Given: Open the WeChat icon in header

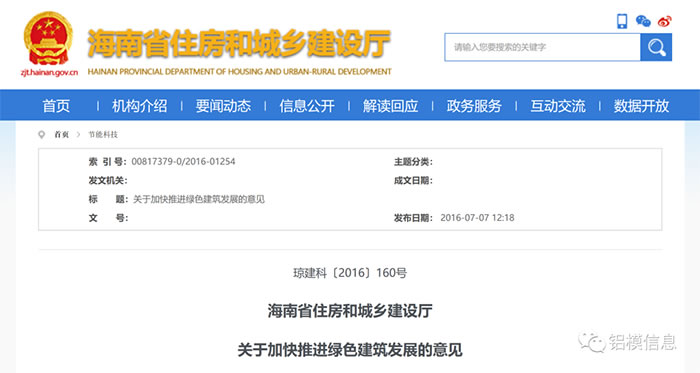Looking at the screenshot, I should (x=643, y=21).
